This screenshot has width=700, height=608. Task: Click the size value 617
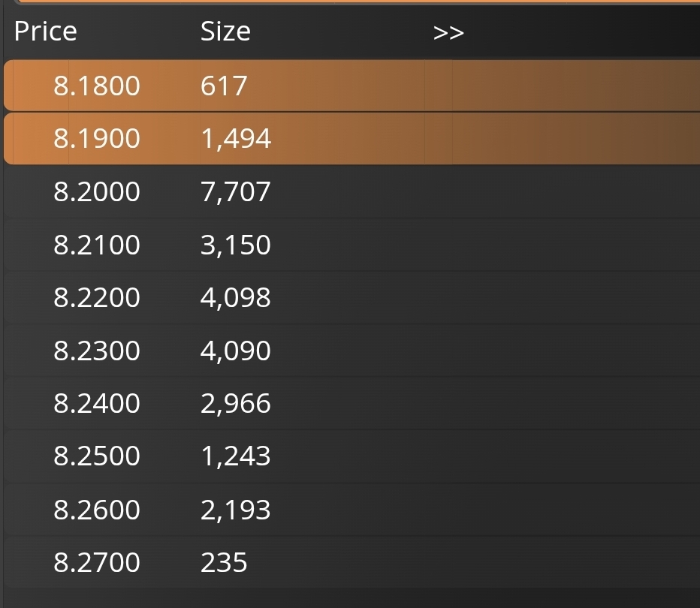pyautogui.click(x=224, y=86)
